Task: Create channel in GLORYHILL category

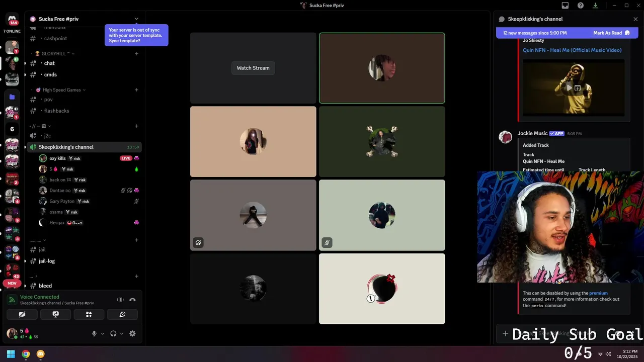Action: click(x=136, y=54)
